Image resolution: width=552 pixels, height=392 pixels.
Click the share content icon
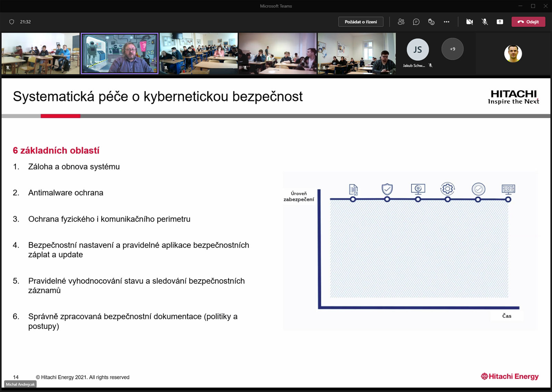(500, 22)
